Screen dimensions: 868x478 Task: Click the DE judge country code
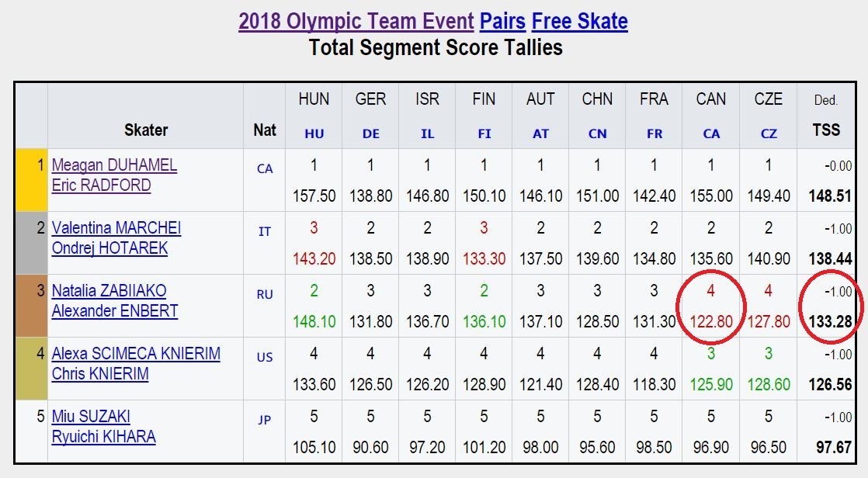pyautogui.click(x=371, y=134)
